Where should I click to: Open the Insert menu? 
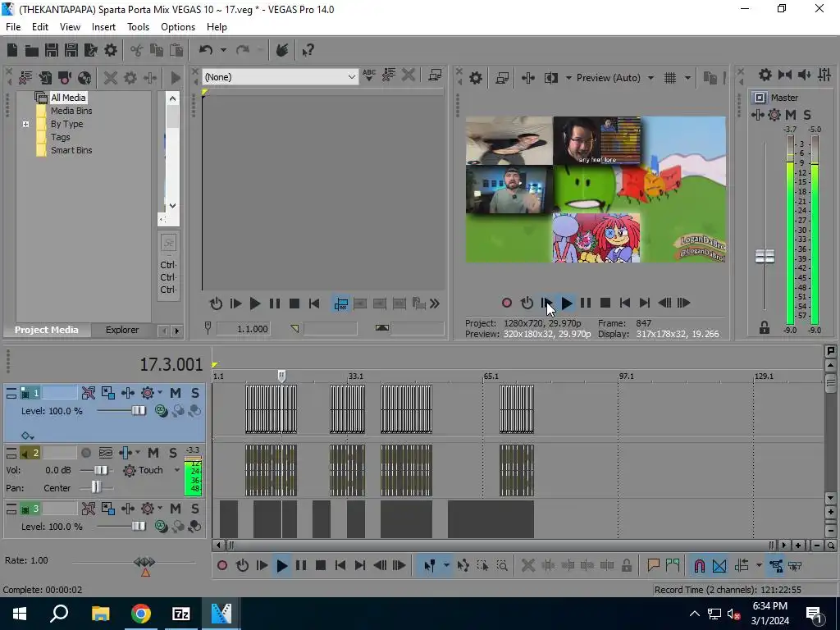[x=103, y=27]
